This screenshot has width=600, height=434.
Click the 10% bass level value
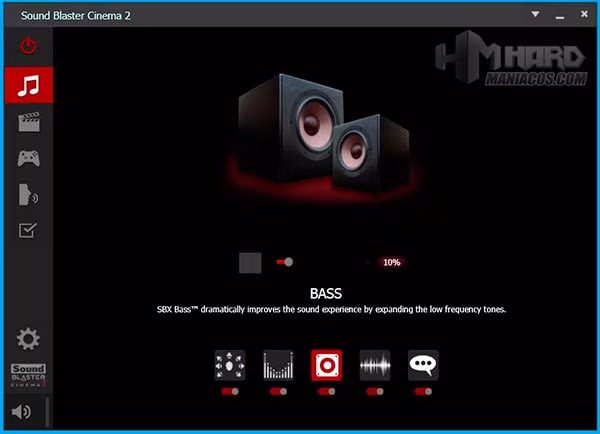(391, 262)
